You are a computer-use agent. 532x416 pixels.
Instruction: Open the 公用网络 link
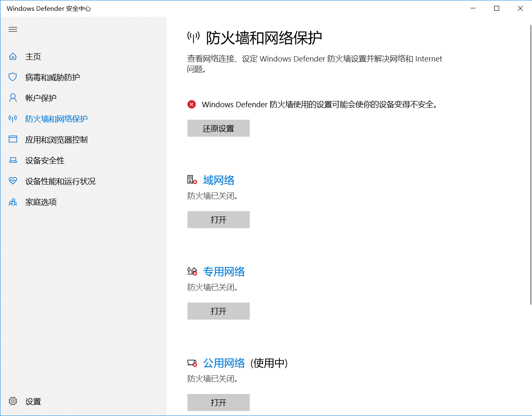[x=224, y=363]
